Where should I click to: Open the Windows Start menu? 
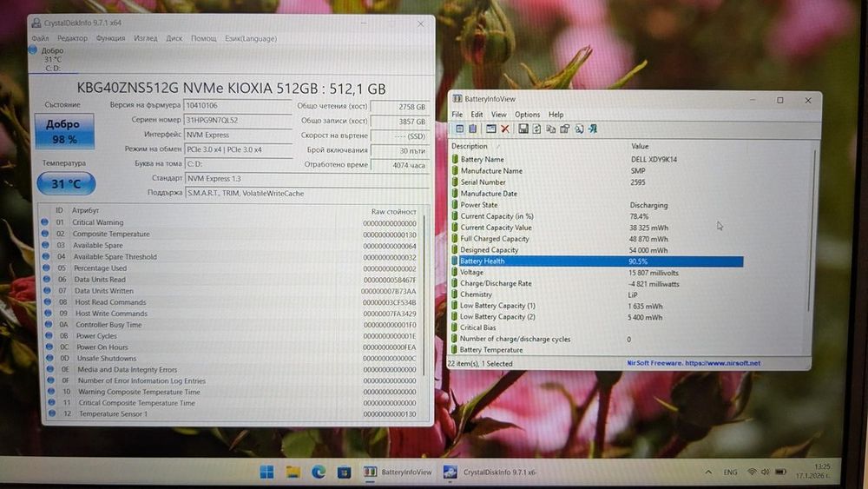click(266, 472)
